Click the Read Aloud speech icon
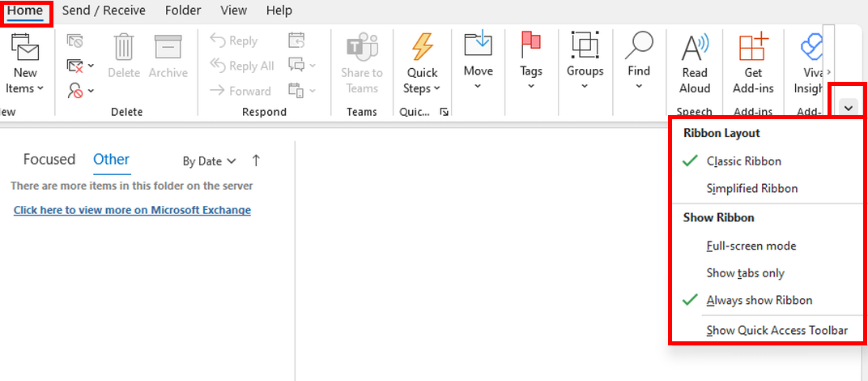Viewport: 868px width, 381px height. click(694, 47)
